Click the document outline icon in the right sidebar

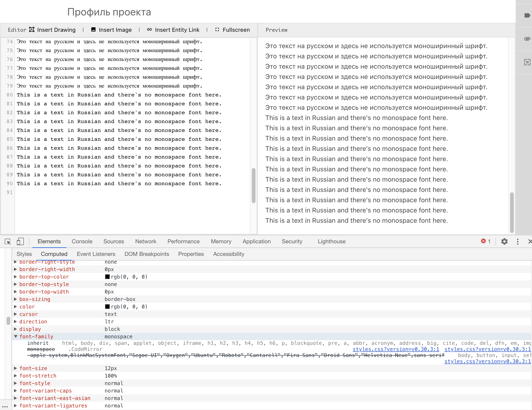527,62
